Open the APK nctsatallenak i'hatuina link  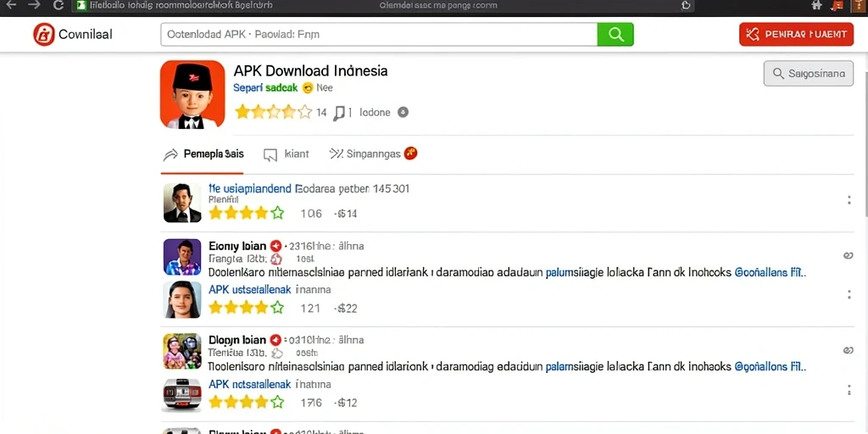point(270,384)
